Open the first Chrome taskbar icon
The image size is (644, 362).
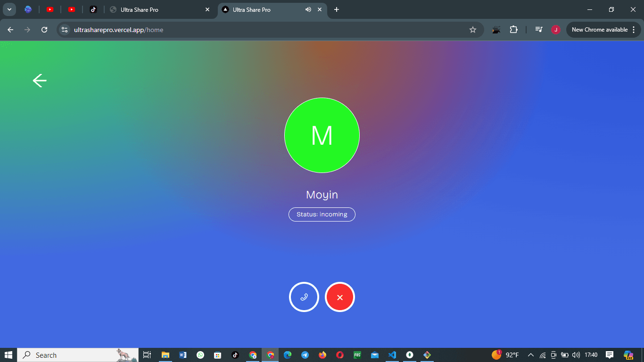[253, 355]
